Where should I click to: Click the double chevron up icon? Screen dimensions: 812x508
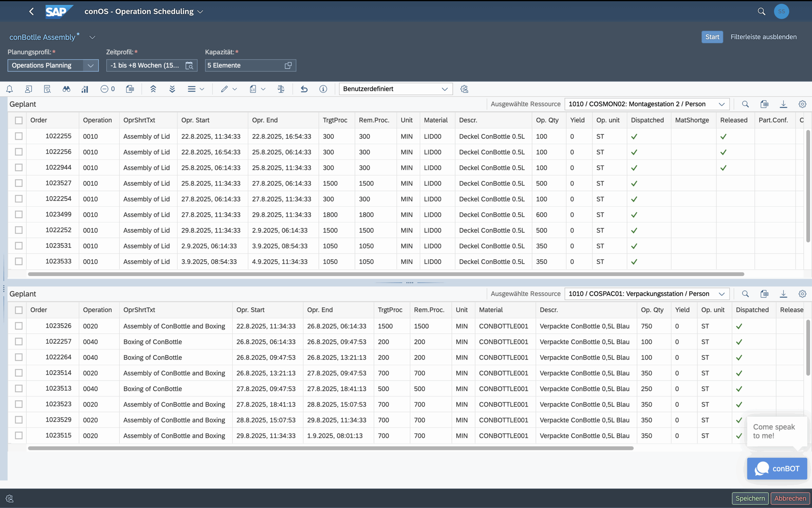(153, 89)
